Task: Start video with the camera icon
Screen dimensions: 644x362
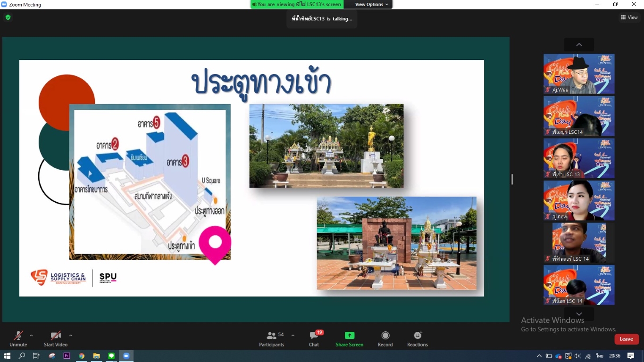Action: click(56, 338)
